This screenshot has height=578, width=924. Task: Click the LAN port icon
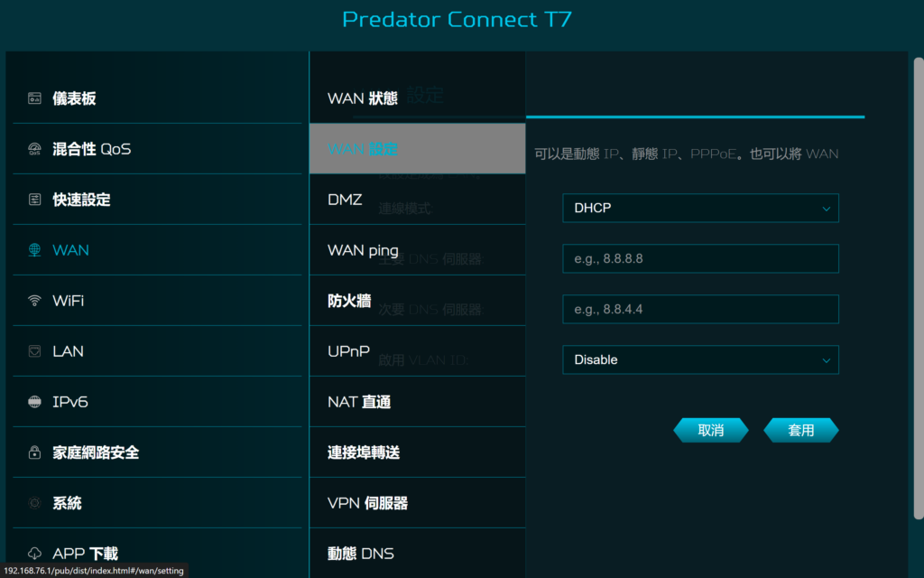coord(35,351)
